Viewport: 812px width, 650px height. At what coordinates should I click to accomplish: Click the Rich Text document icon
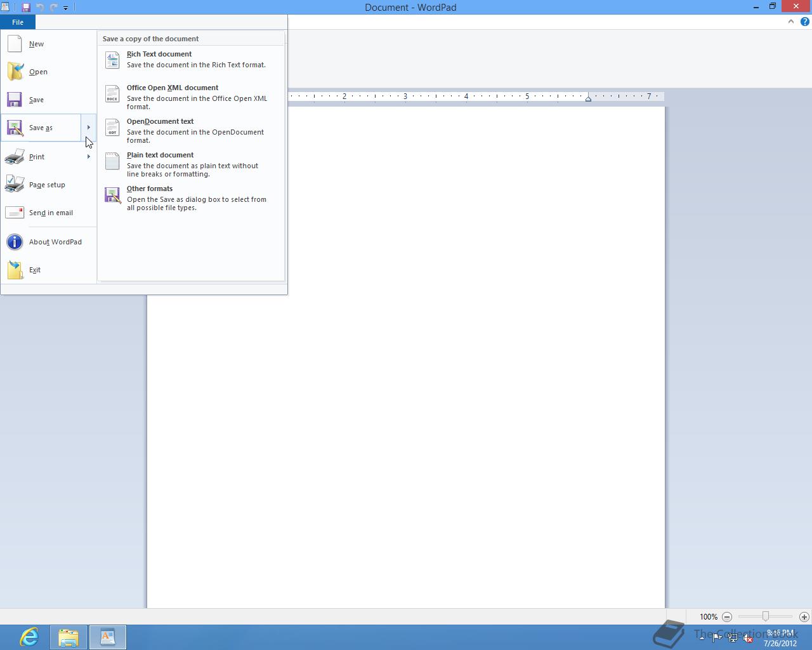(112, 60)
